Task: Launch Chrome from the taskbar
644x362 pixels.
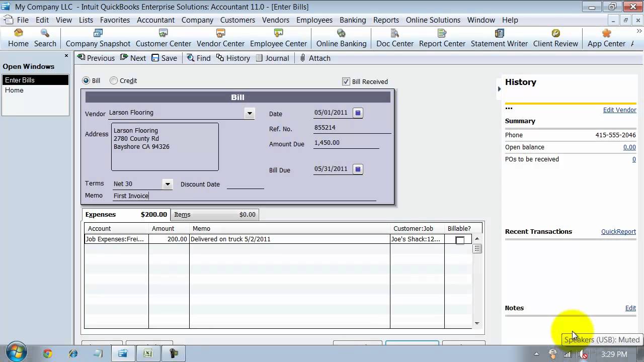Action: (48, 354)
